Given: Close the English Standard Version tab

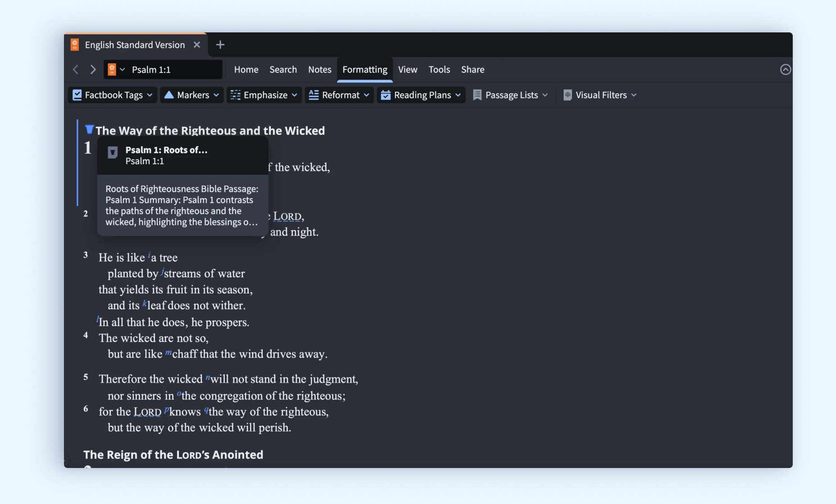Looking at the screenshot, I should point(197,45).
